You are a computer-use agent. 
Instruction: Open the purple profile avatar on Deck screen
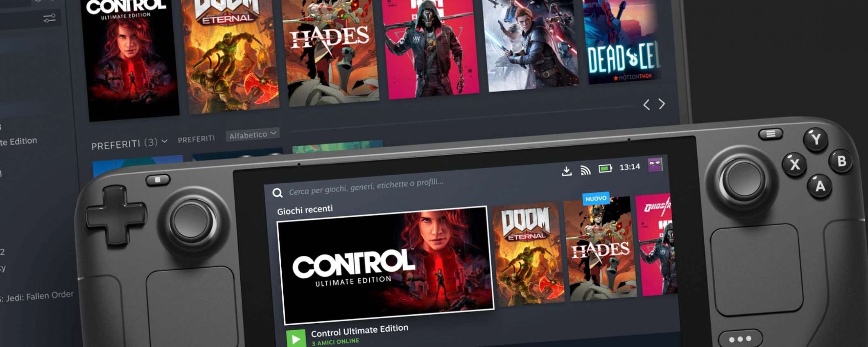click(x=655, y=165)
